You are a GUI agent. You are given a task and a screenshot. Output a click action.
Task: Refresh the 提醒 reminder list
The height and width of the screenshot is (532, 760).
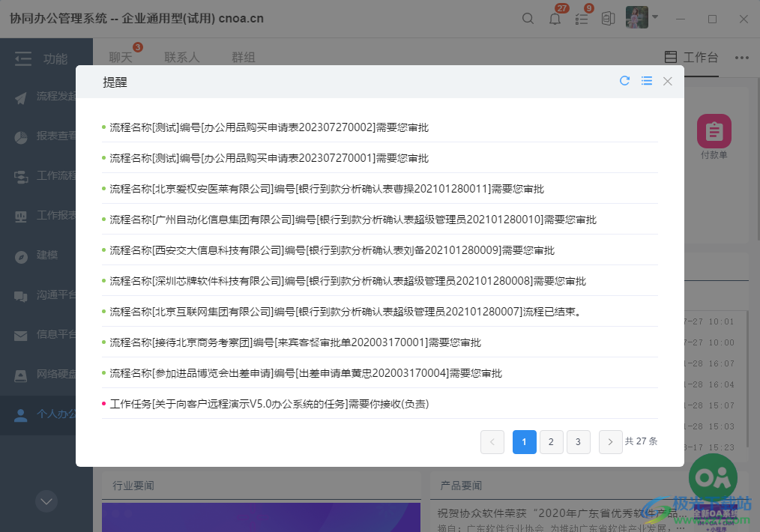(625, 81)
